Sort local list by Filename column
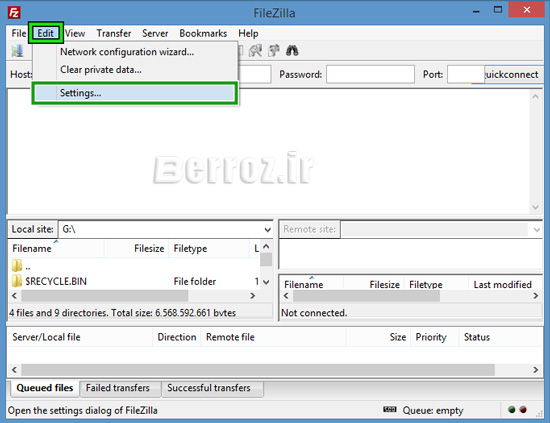Viewport: 550px width, 423px height. 56,249
